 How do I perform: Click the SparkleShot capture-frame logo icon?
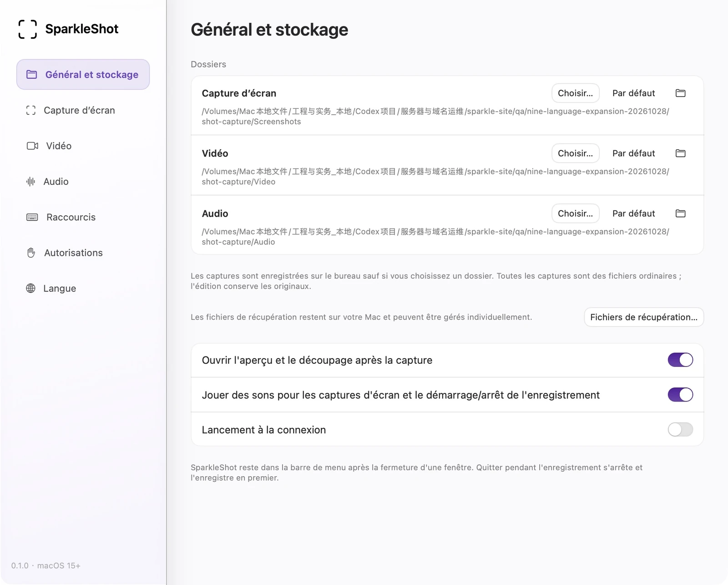tap(27, 29)
